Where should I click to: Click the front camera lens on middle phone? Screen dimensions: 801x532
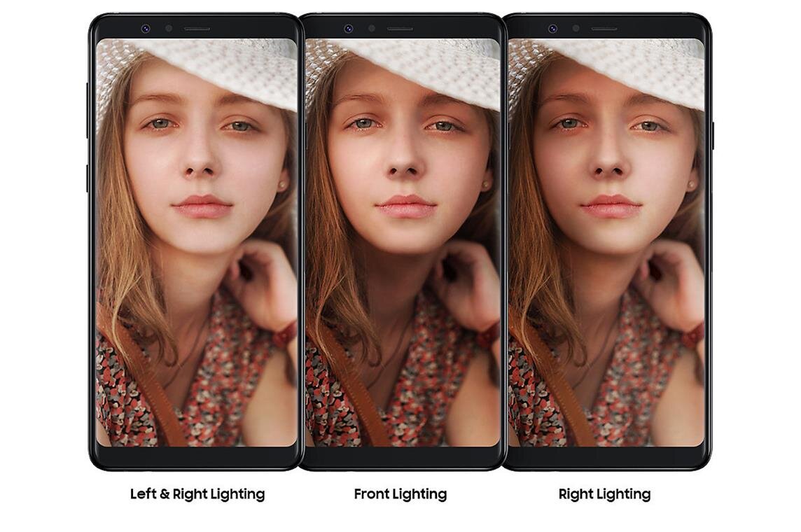click(349, 29)
